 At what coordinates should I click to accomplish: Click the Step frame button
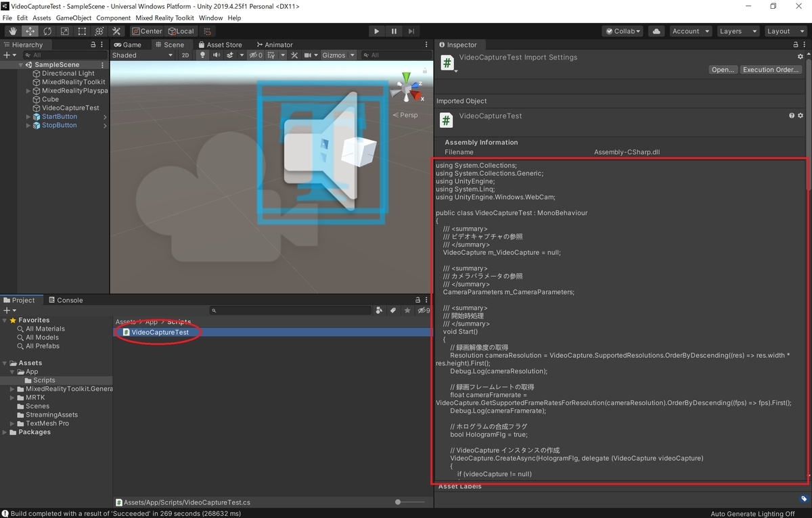pyautogui.click(x=411, y=31)
